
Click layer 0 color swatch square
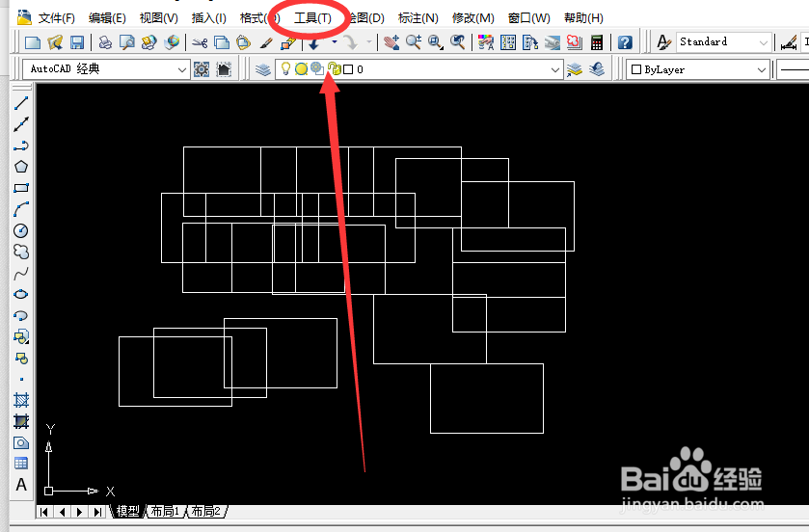(x=348, y=69)
